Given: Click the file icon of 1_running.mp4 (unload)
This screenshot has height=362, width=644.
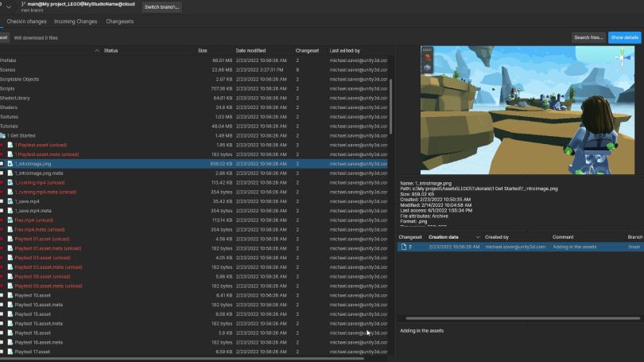Looking at the screenshot, I should pos(10,182).
